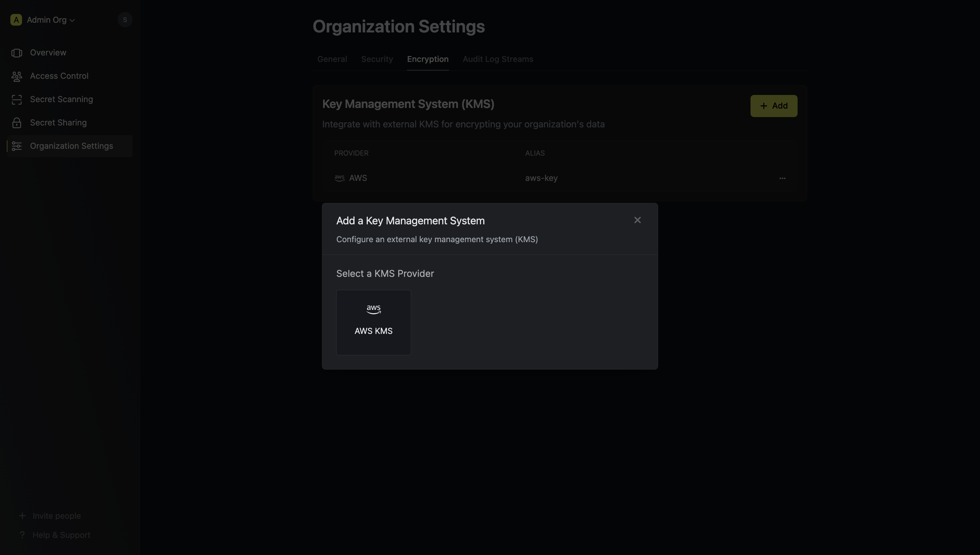The height and width of the screenshot is (555, 980).
Task: Select the AWS KMS provider card
Action: [x=373, y=323]
